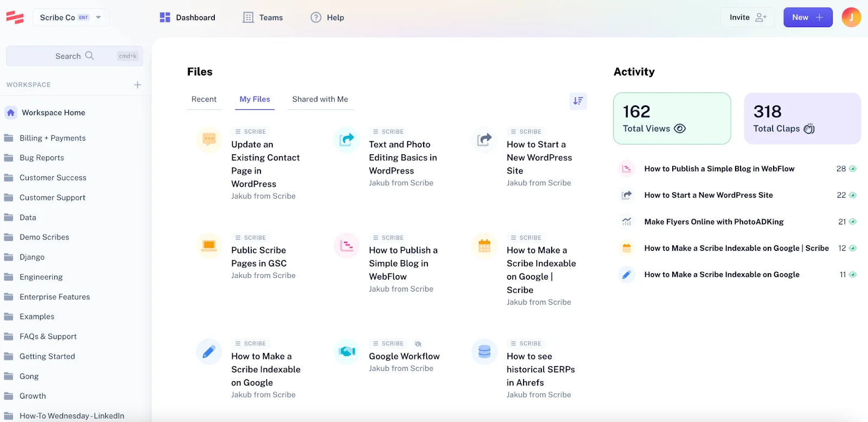Click the chat bubble icon for Update an Existing Contact Page
This screenshot has width=868, height=422.
pyautogui.click(x=209, y=140)
